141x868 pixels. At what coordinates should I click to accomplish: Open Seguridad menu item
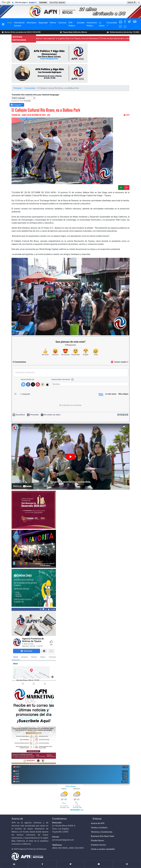point(43,23)
